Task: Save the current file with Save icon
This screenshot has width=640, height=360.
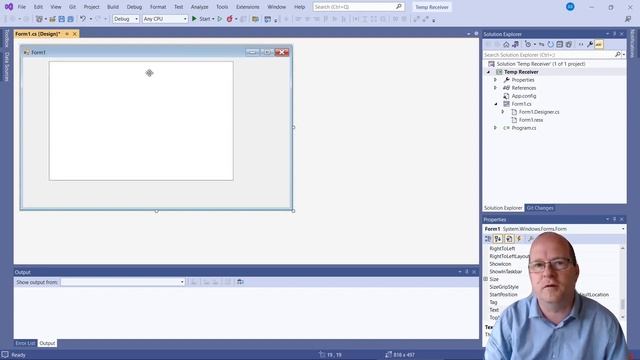Action: point(62,19)
